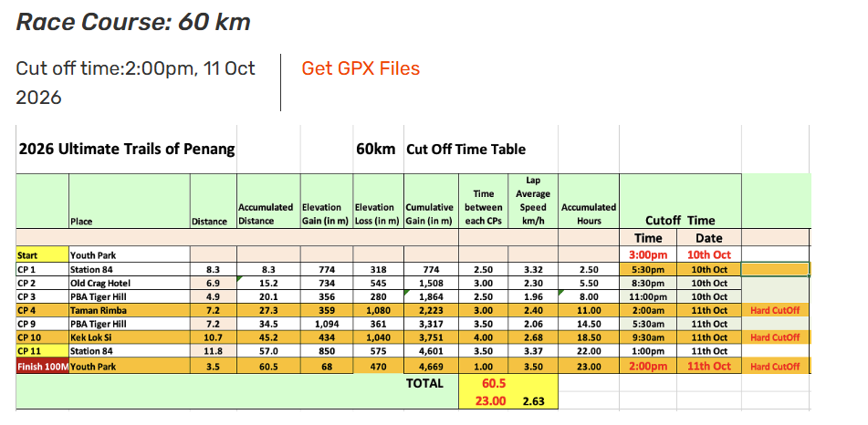Click the Cumulative Gain column header

429,213
